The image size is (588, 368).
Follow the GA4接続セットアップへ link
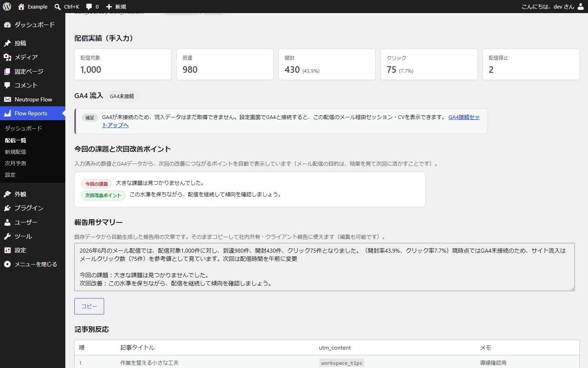pos(464,117)
